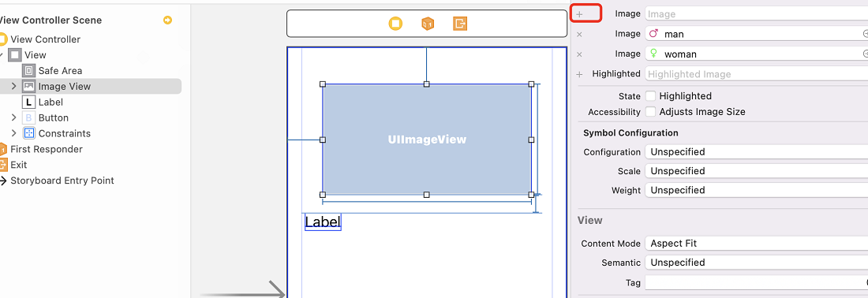Select Safe Area in the outline

pos(60,70)
